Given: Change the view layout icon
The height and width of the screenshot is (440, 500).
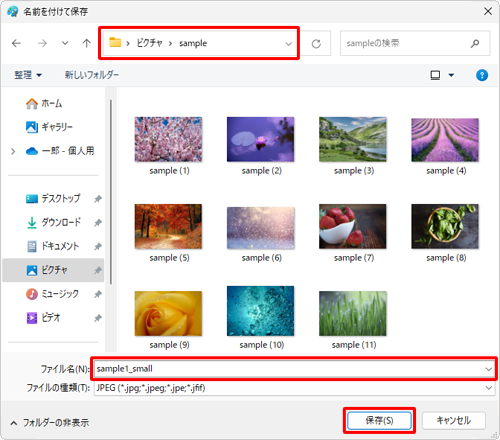Looking at the screenshot, I should (x=435, y=75).
